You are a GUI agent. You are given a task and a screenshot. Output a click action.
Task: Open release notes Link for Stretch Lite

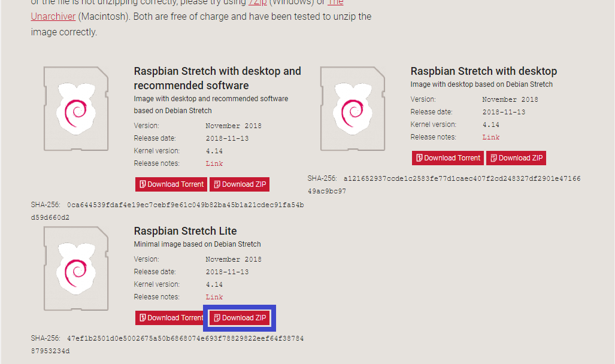click(x=214, y=297)
